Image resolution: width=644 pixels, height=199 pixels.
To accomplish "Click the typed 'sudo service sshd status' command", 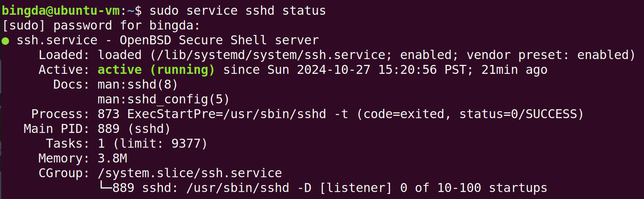I will click(237, 10).
